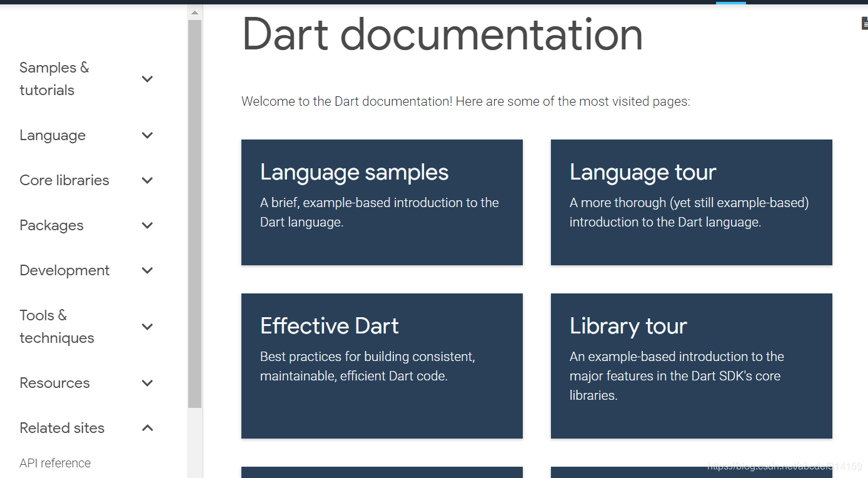Expand the Packages sidebar section
The width and height of the screenshot is (868, 478).
(x=148, y=225)
